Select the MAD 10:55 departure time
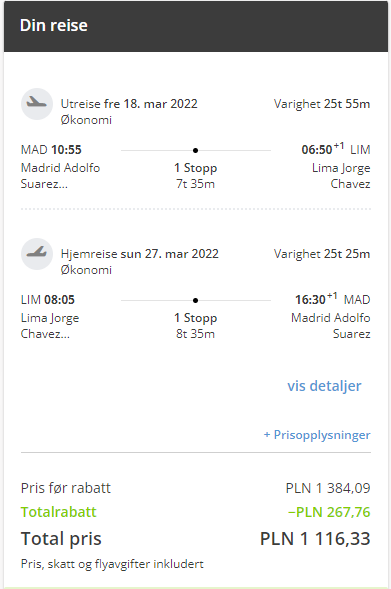The height and width of the screenshot is (589, 391). tap(51, 150)
